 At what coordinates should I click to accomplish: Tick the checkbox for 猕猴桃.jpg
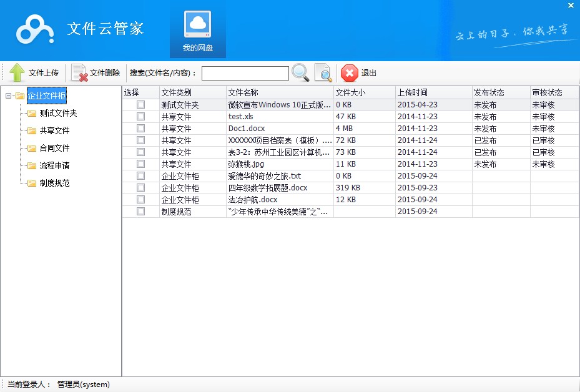point(140,164)
